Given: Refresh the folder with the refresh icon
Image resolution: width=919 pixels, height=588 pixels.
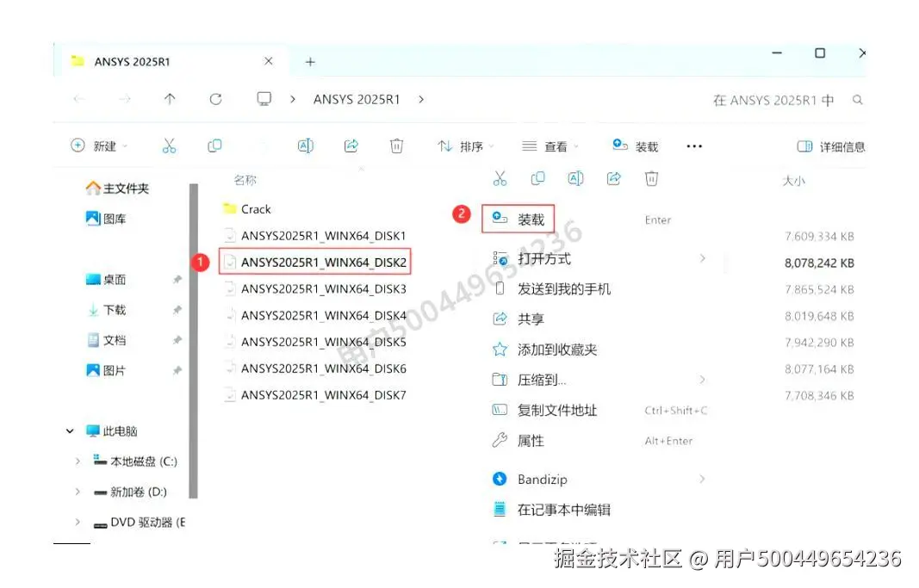Looking at the screenshot, I should coord(215,98).
